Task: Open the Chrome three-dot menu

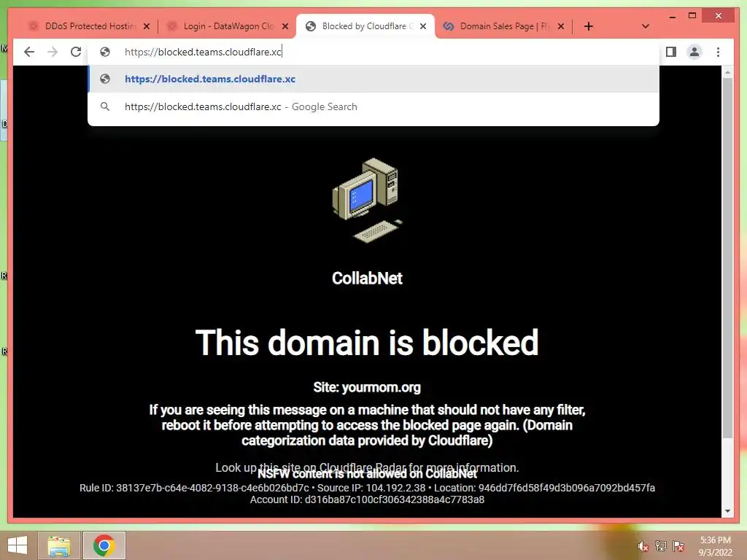Action: [718, 52]
